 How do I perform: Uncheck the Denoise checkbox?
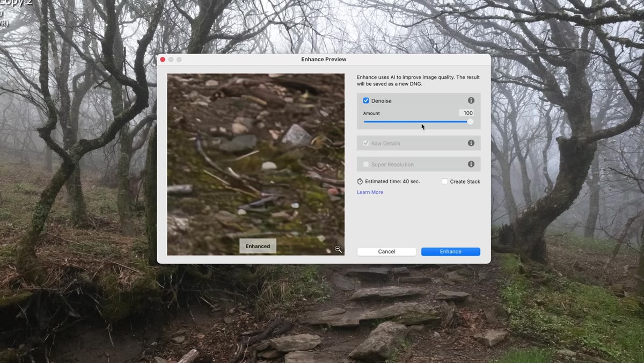(366, 100)
